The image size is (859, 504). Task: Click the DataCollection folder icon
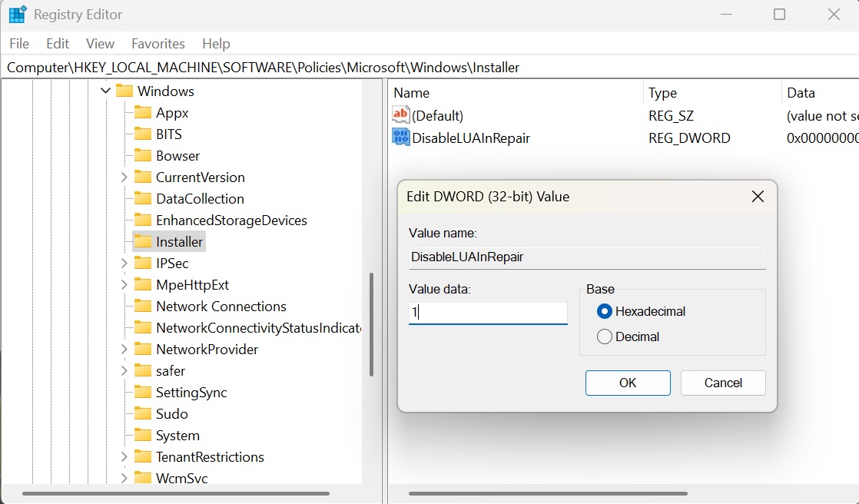pyautogui.click(x=143, y=198)
